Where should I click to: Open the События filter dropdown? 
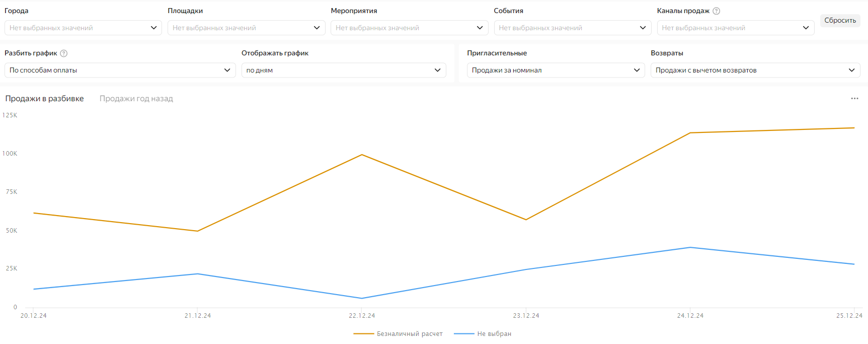coord(572,28)
